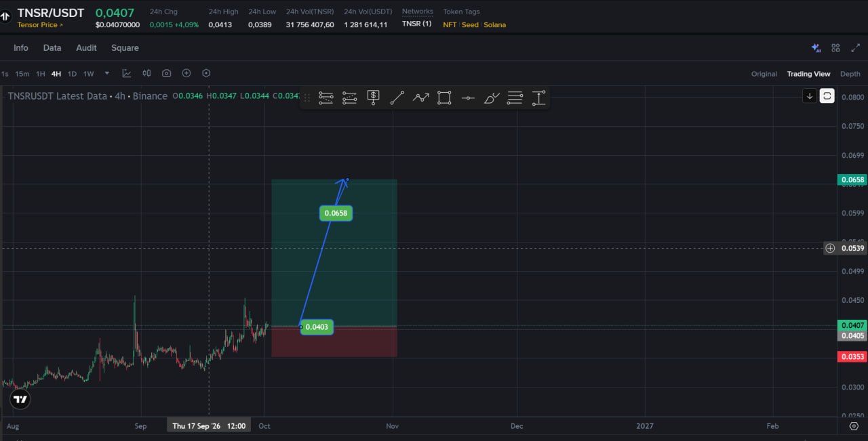Select the rectangle shape tool
868x441 pixels.
coord(444,98)
